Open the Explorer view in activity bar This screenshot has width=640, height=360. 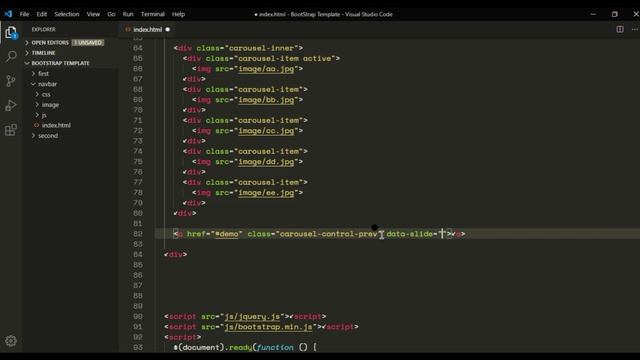click(x=11, y=32)
